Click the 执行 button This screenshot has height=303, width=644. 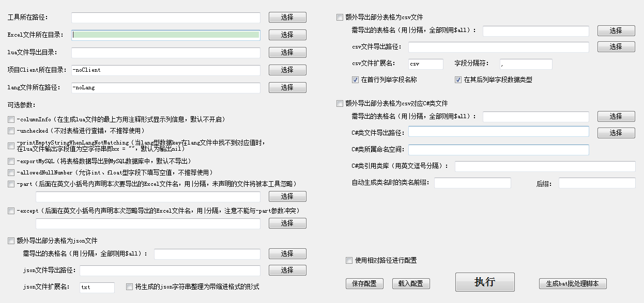click(485, 282)
